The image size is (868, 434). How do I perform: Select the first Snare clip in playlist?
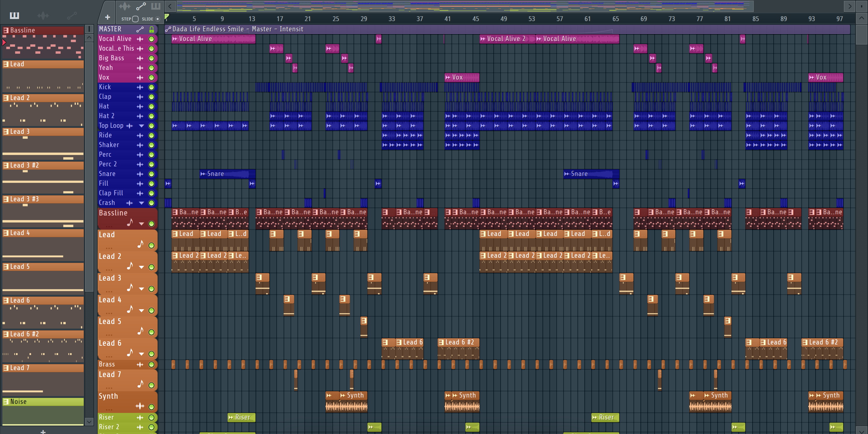point(228,174)
